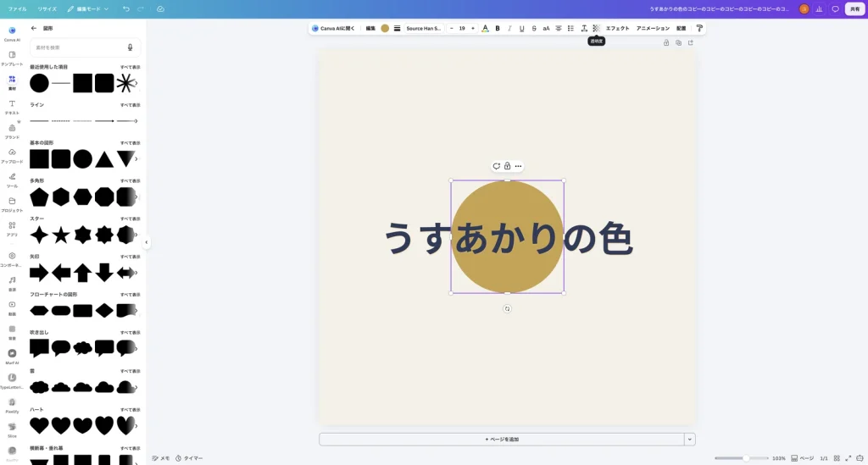Open the music notes audio sidebar tab
Viewport: 868px width, 465px height.
12,284
